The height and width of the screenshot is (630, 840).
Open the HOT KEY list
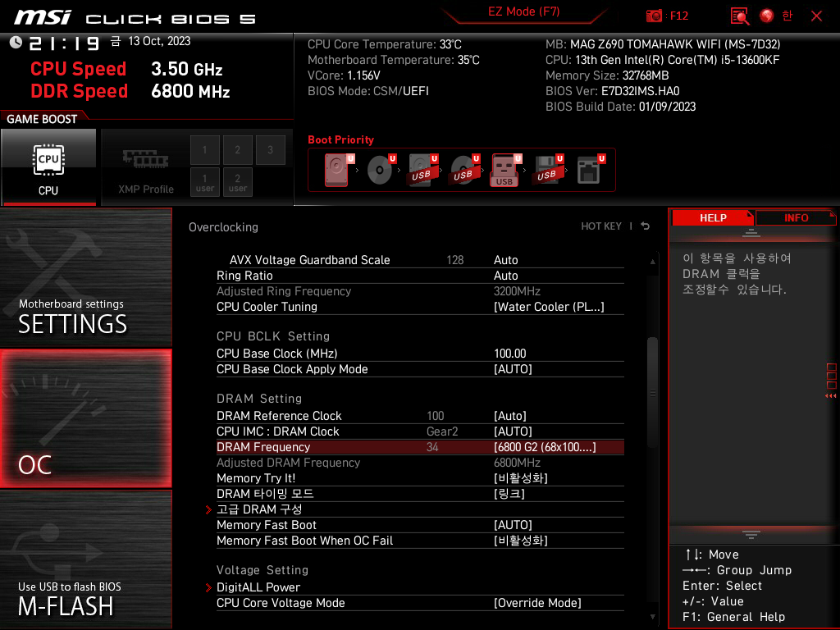(x=601, y=226)
